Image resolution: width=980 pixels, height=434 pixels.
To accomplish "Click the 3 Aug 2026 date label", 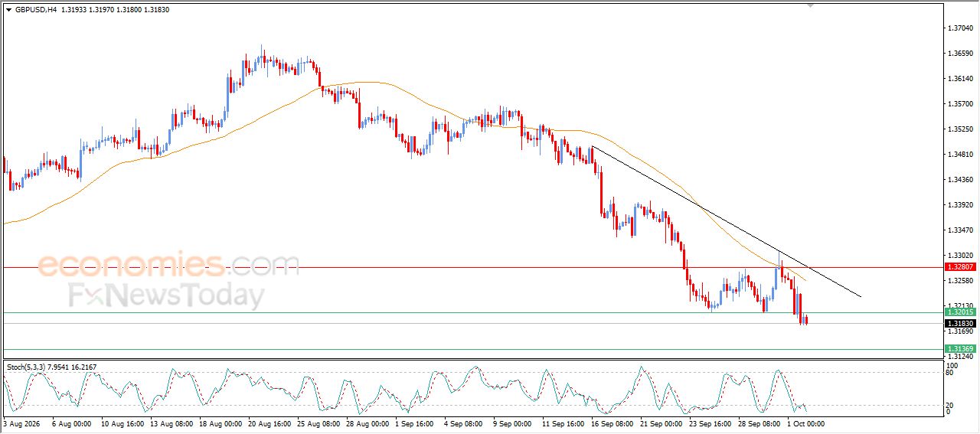I will pyautogui.click(x=20, y=423).
